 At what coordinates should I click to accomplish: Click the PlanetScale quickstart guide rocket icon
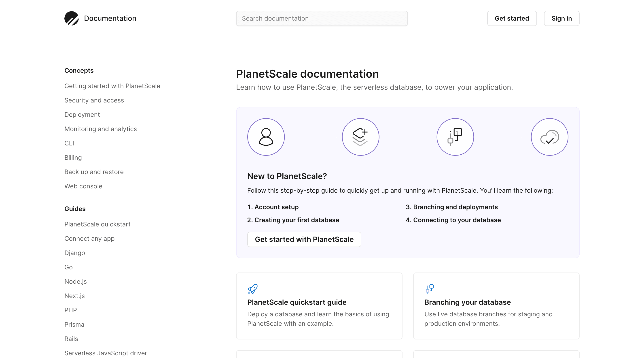[252, 289]
